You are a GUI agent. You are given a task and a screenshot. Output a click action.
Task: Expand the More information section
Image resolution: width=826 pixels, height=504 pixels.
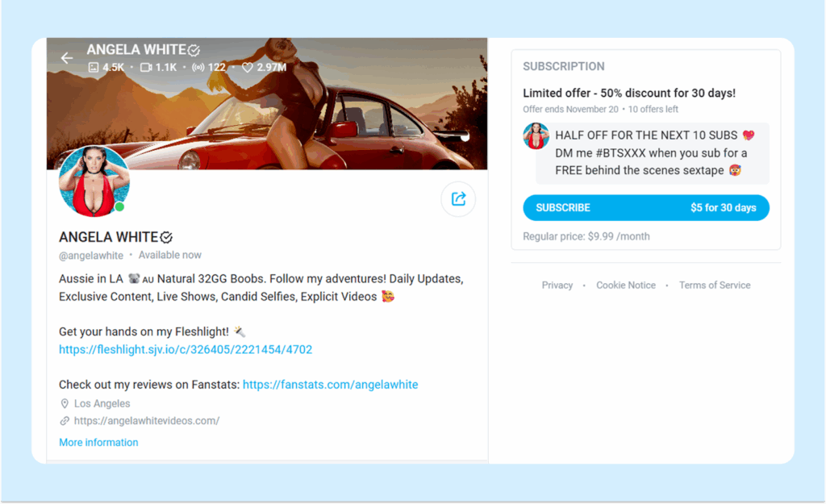click(x=98, y=442)
